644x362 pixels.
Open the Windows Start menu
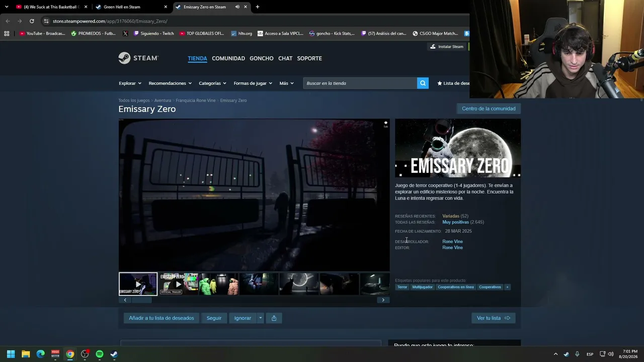[x=11, y=354]
